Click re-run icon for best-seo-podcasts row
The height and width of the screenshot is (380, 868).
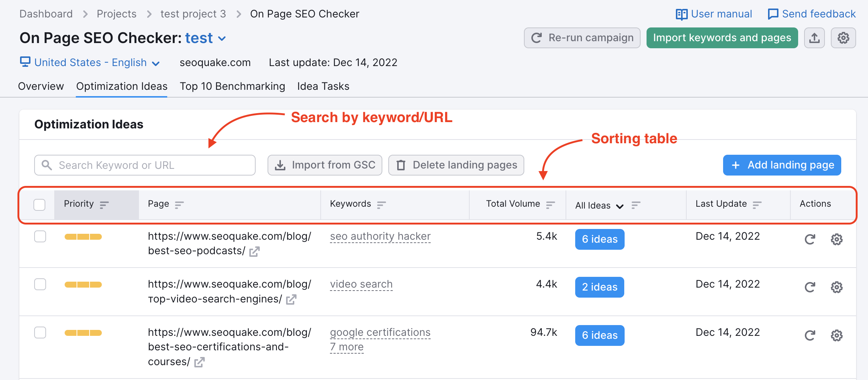pos(810,239)
